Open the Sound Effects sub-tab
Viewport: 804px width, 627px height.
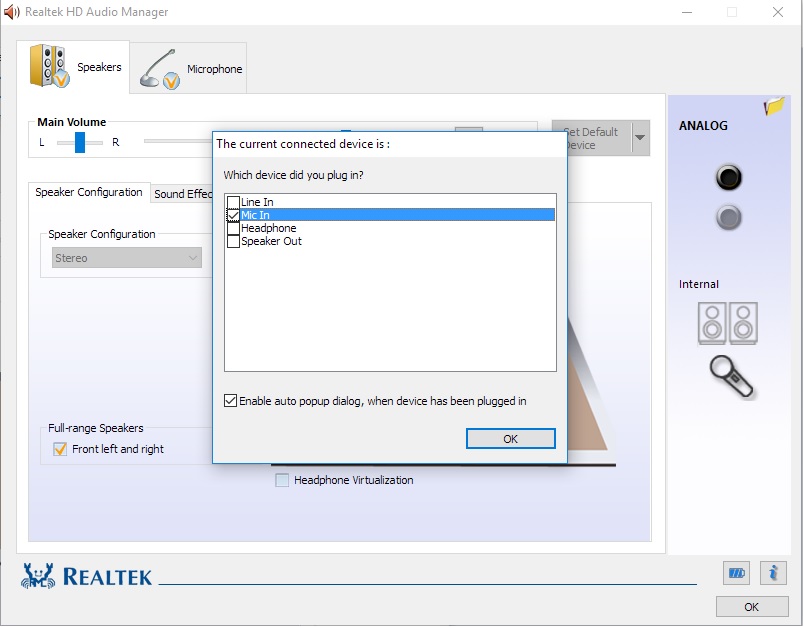click(x=183, y=194)
